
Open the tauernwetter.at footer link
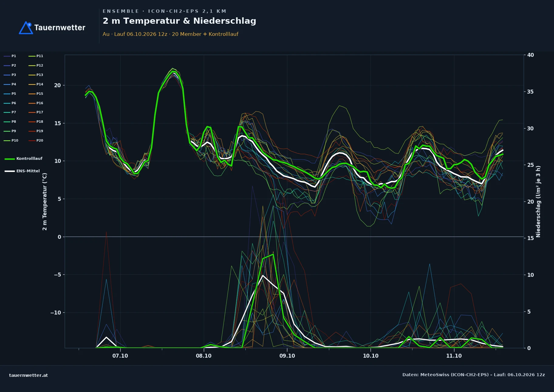click(29, 375)
